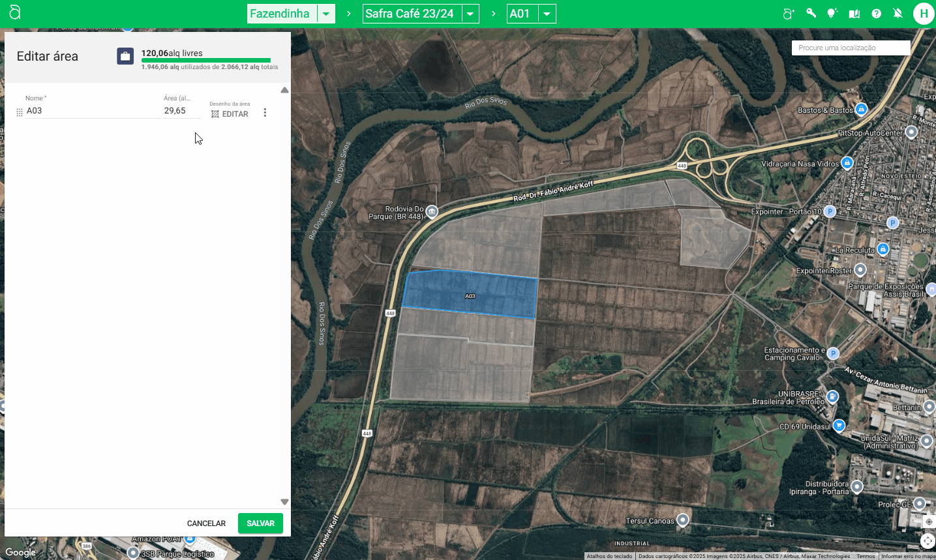Click the help question mark icon
The width and height of the screenshot is (936, 560).
tap(876, 13)
